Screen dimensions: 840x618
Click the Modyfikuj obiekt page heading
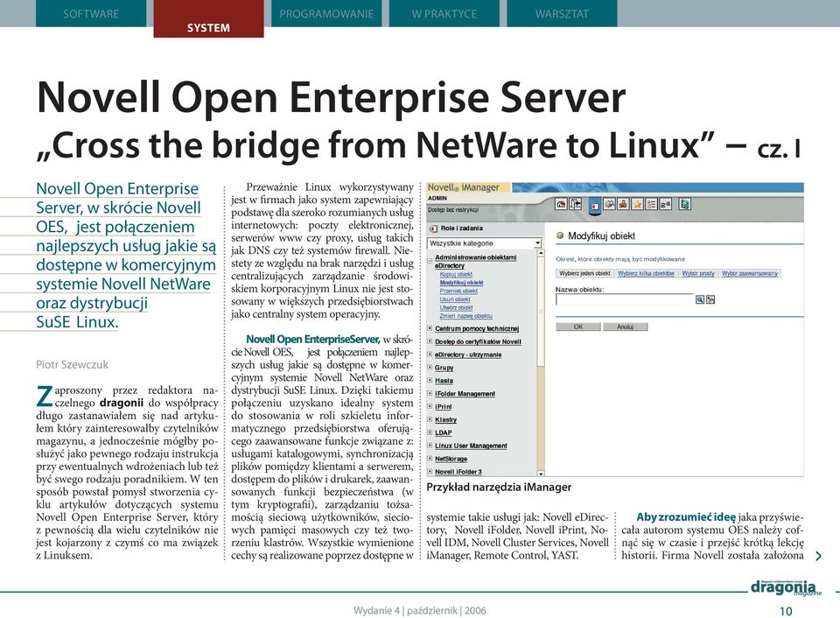click(x=601, y=235)
